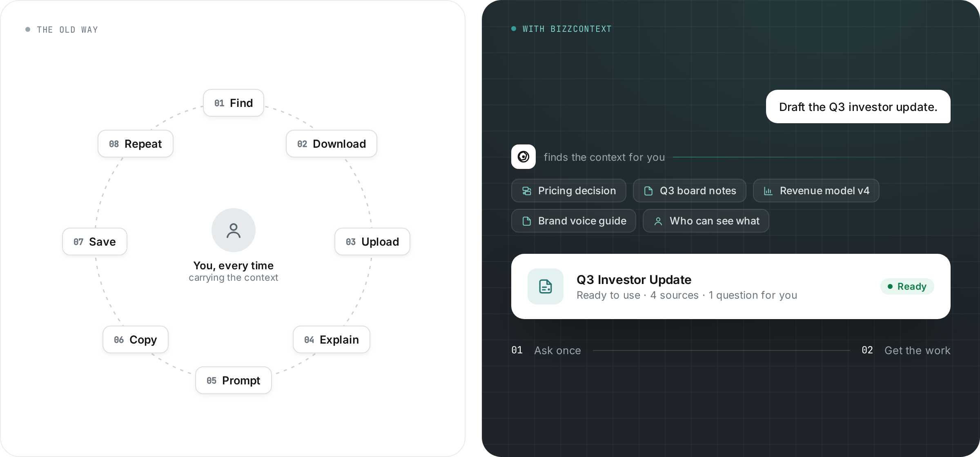Click the THE OLD WAY heading
The width and height of the screenshot is (980, 457).
(x=67, y=29)
